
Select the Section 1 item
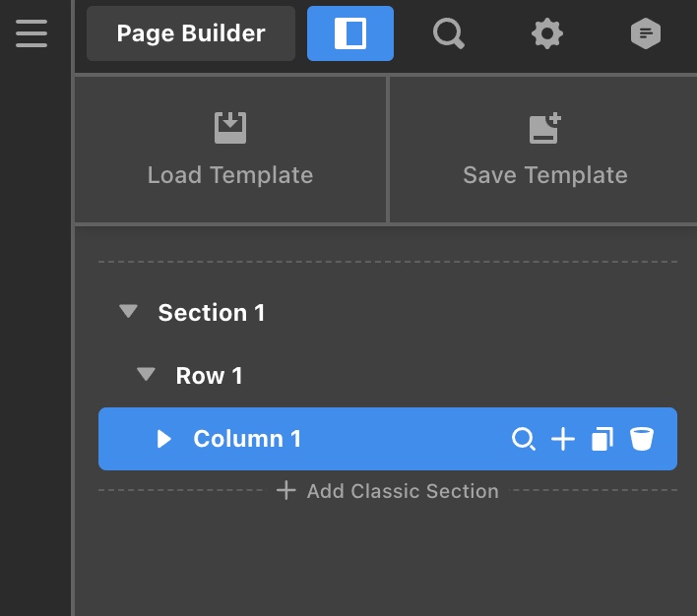click(x=212, y=313)
